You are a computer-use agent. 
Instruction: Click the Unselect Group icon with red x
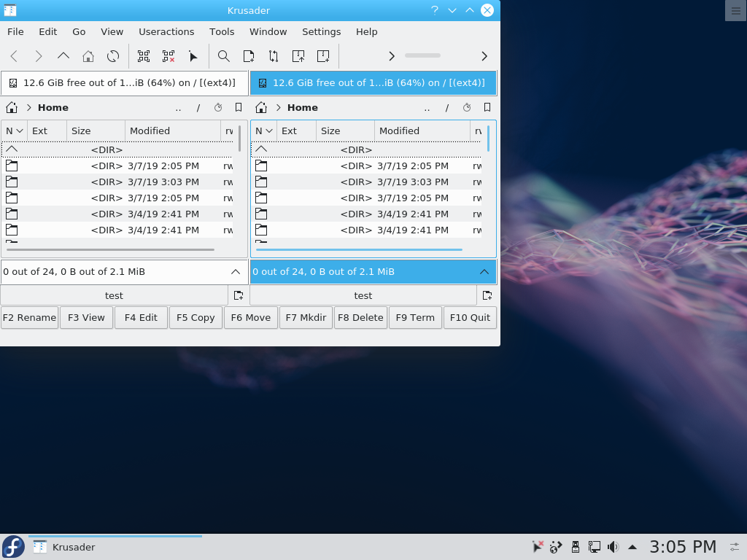tap(169, 56)
